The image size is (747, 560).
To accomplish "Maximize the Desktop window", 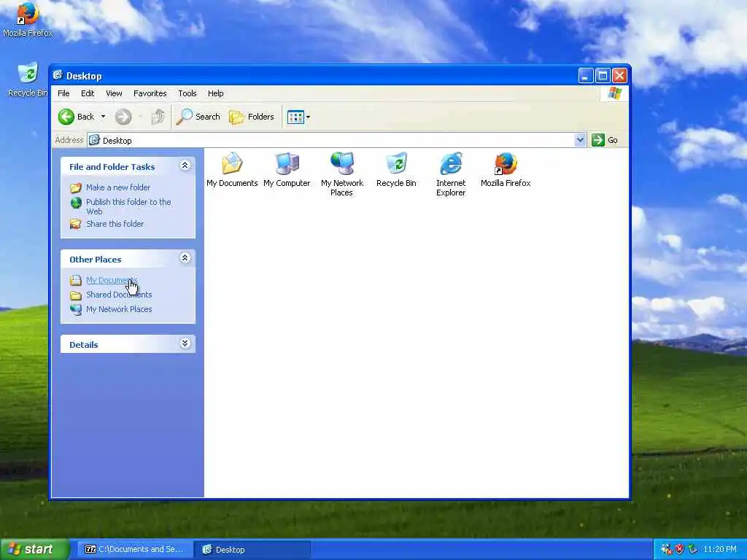I will click(x=603, y=75).
